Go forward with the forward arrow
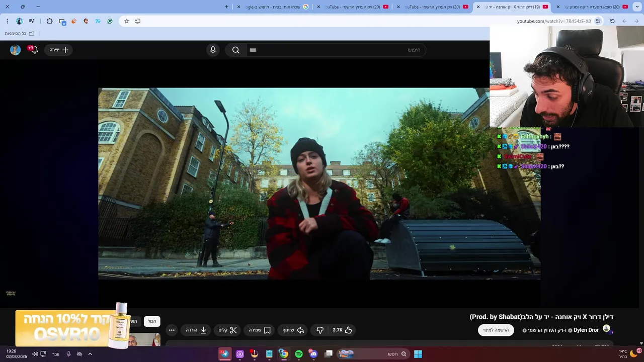Image resolution: width=644 pixels, height=362 pixels. (636, 21)
